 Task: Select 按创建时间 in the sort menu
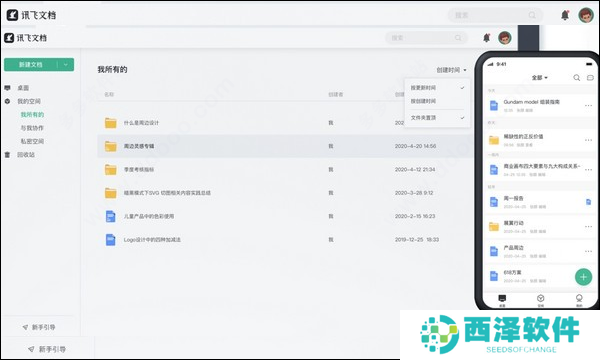tap(437, 101)
